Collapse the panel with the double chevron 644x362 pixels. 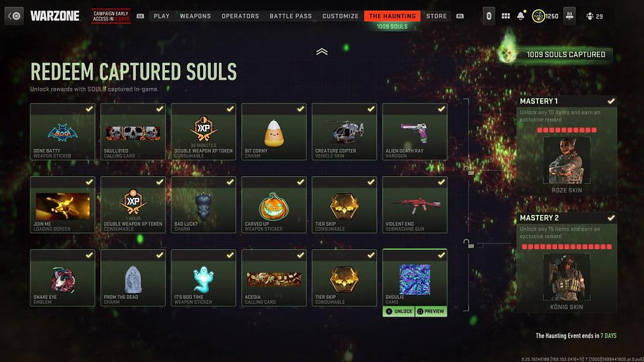tap(322, 52)
